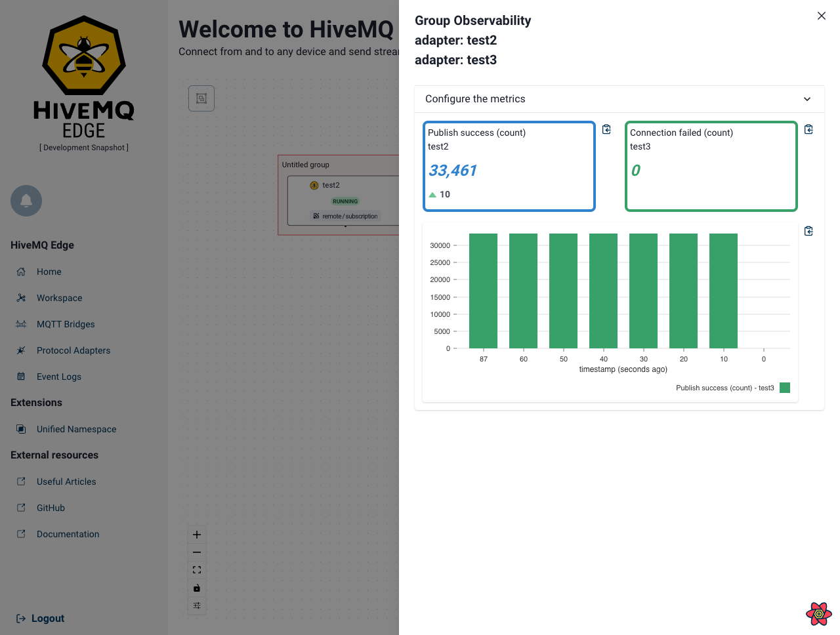Click the bar at timestamp 10
This screenshot has height=635, width=840.
(724, 291)
